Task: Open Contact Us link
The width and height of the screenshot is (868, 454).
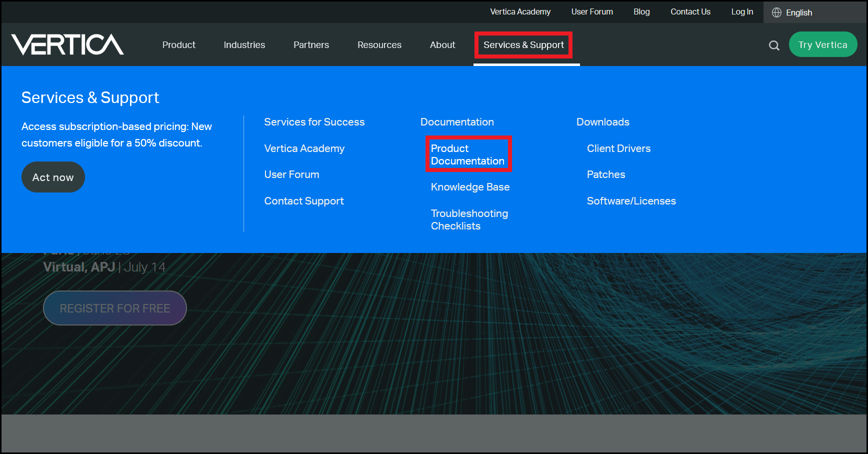Action: click(690, 11)
